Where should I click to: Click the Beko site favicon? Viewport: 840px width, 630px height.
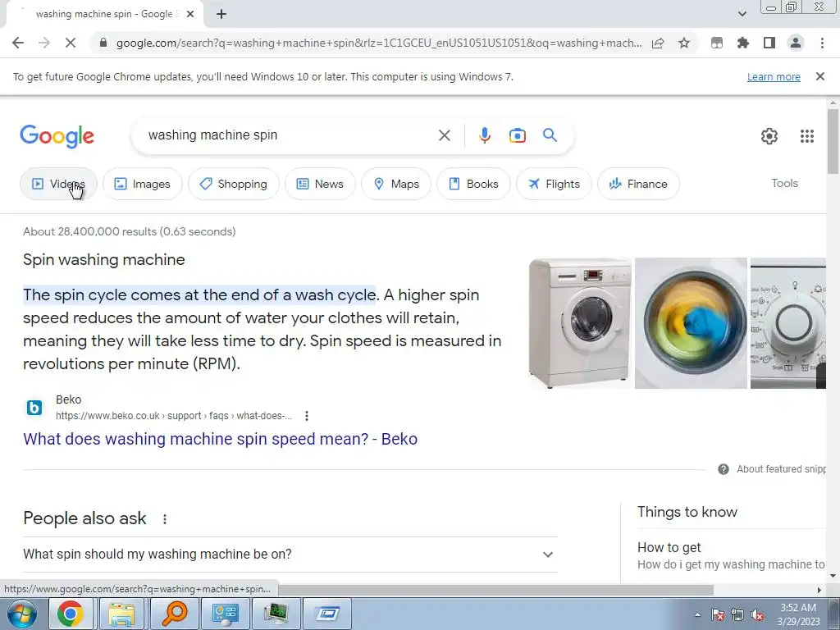tap(34, 408)
